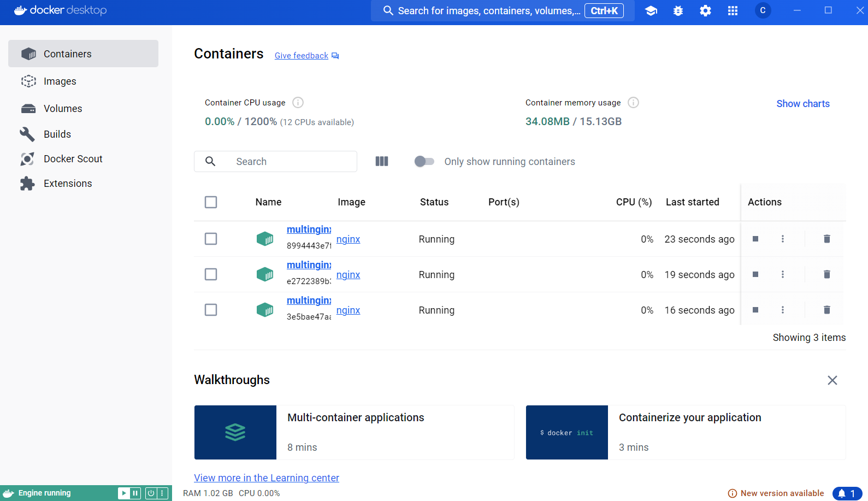Select checkbox for container 8994443e7
Screen dimensions: 868x501
tap(211, 239)
